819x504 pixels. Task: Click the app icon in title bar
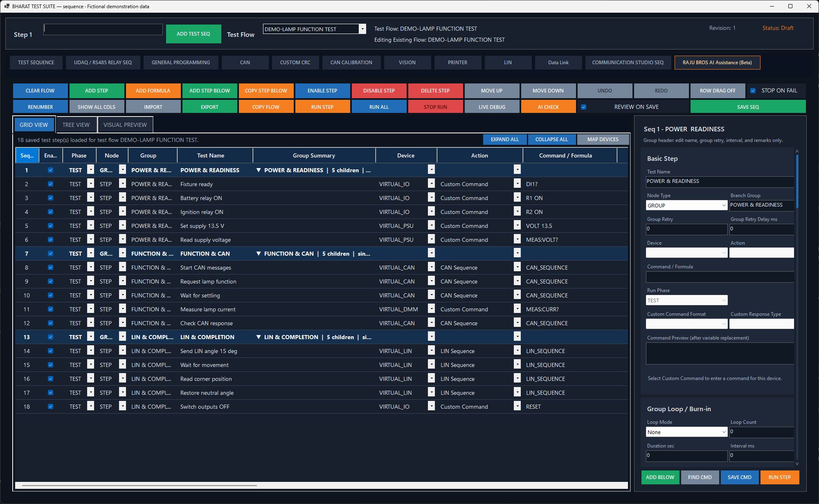7,6
